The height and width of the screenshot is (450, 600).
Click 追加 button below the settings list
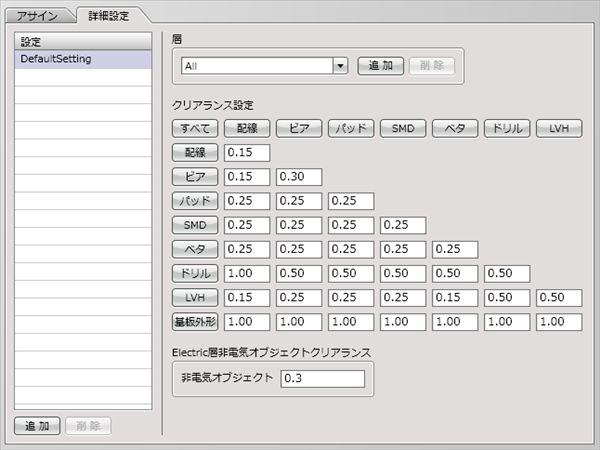(x=37, y=426)
